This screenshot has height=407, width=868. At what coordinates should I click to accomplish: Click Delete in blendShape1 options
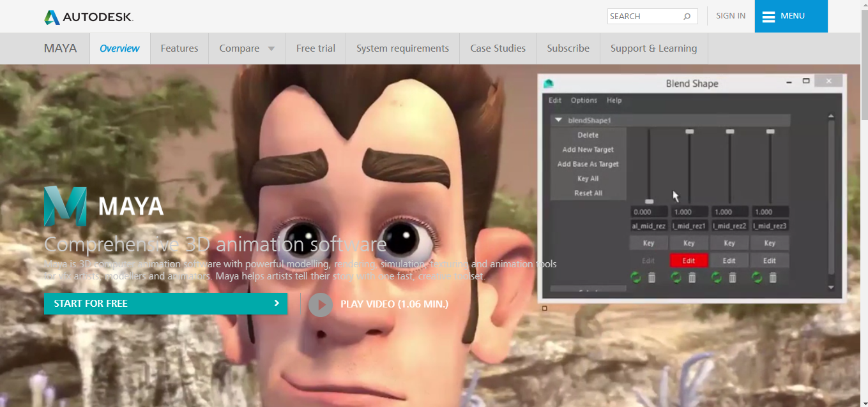[x=588, y=135]
